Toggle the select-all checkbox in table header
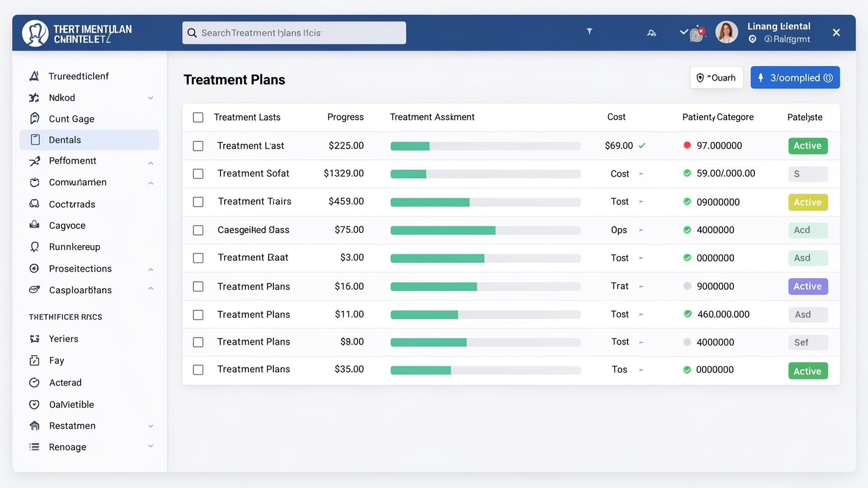The image size is (868, 488). coord(198,117)
